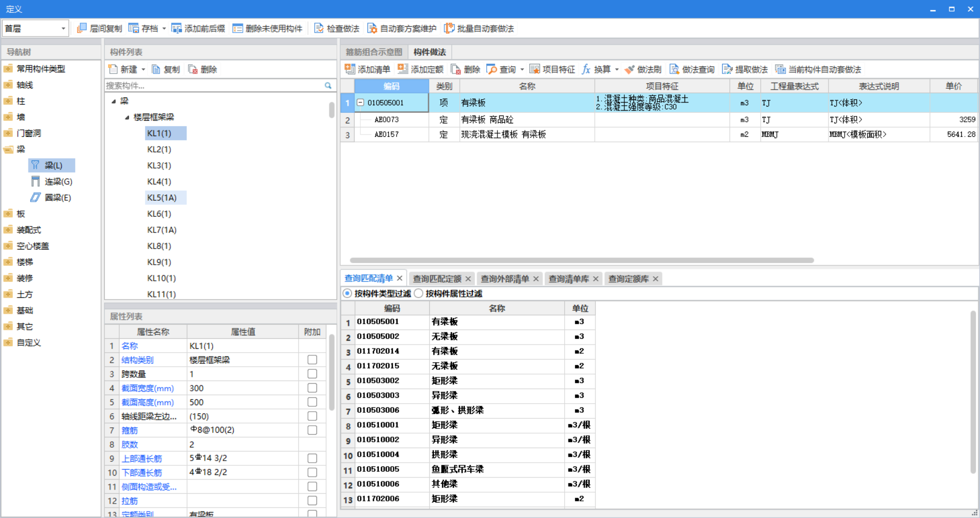Click the 提取做法 icon
The width and height of the screenshot is (980, 518).
(727, 69)
